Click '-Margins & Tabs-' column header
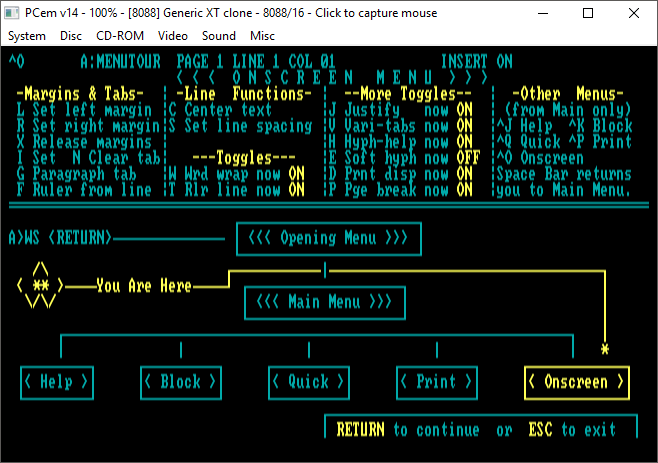The image size is (658, 463). [x=80, y=94]
